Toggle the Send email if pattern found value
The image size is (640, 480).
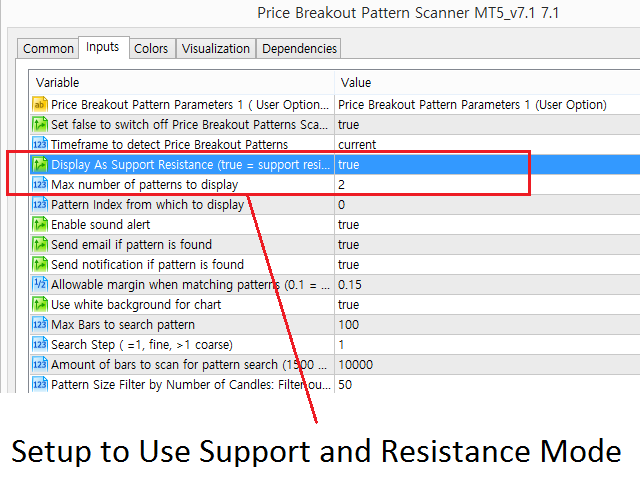(487, 244)
